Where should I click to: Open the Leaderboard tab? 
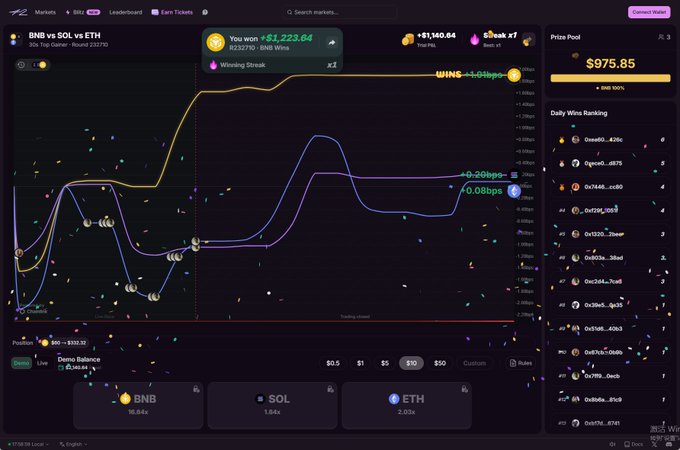point(125,12)
